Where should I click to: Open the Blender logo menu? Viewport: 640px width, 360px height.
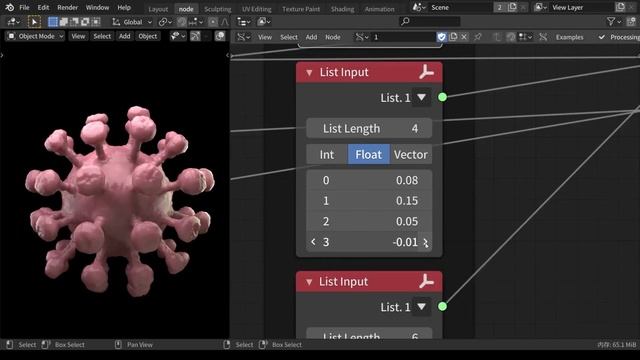[x=9, y=7]
